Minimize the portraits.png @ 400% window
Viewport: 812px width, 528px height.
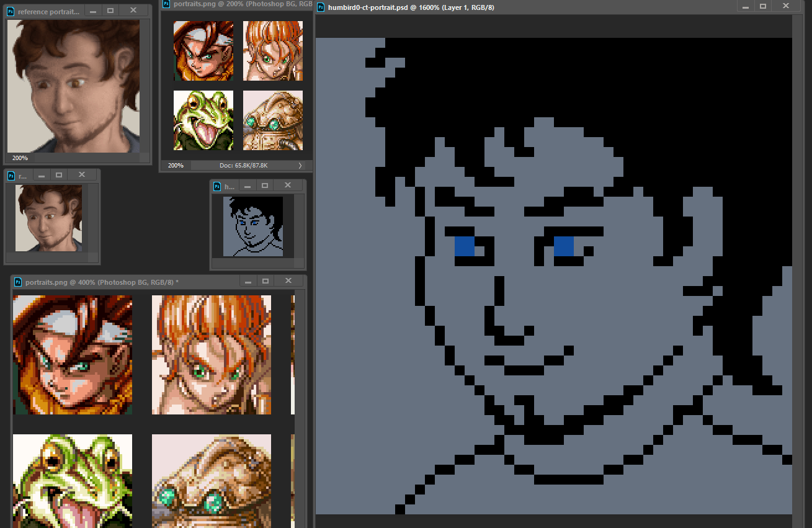click(x=248, y=282)
